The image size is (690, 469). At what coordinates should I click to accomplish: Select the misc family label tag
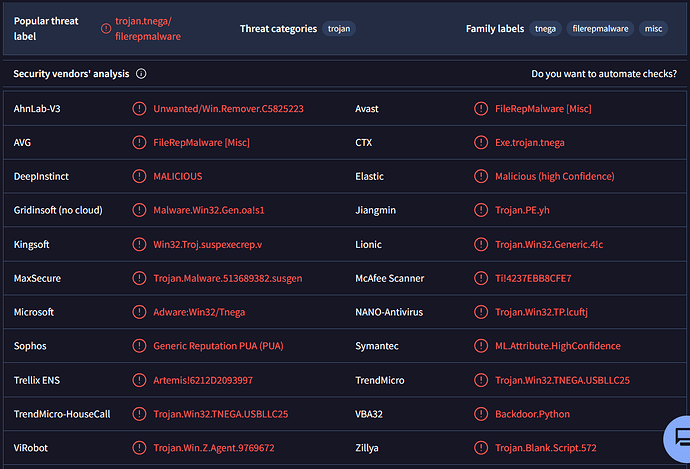pos(653,29)
